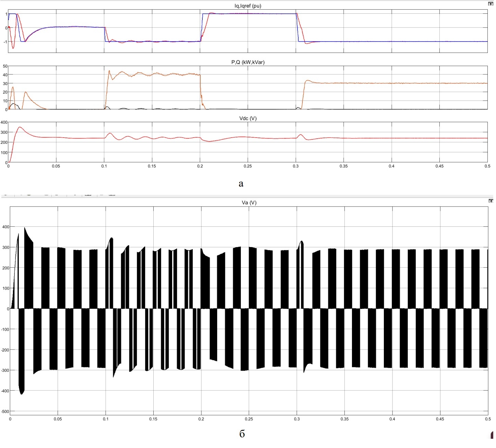Viewport: 496px width, 448px height.
Task: Click the "Va (V)" plot title
Action: tap(249, 203)
